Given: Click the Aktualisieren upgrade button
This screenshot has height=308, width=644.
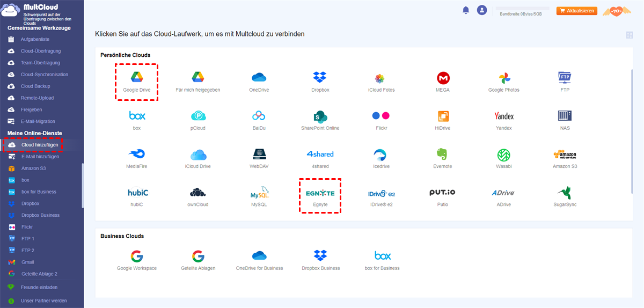Looking at the screenshot, I should [577, 11].
